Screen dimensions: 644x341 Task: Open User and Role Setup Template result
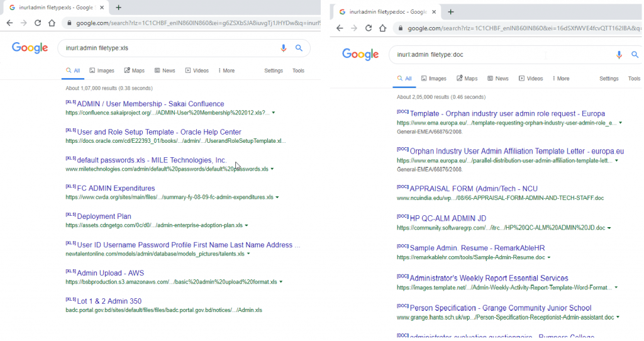(x=159, y=132)
